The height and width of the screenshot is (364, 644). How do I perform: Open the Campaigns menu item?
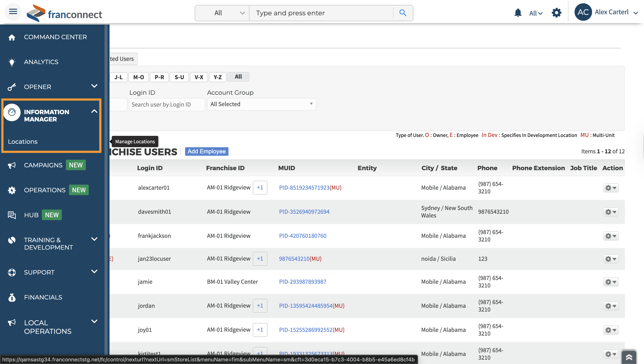point(43,165)
